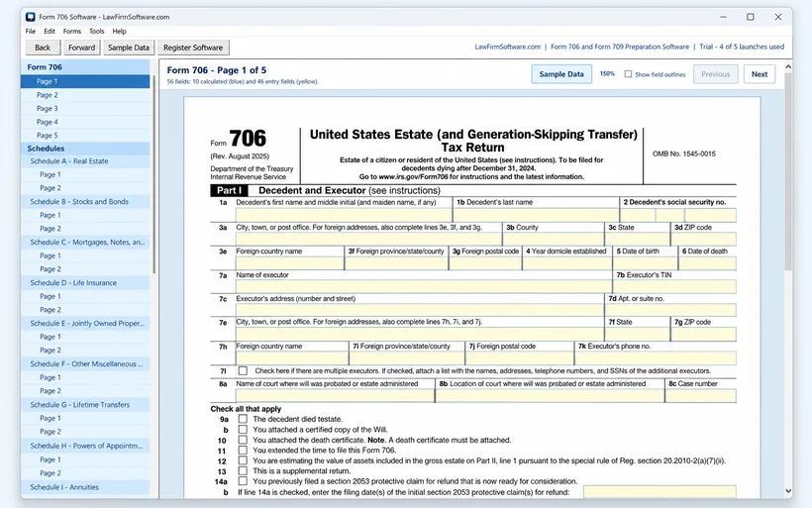Open the LawFirmSoftware.com link
The width and height of the screenshot is (812, 508).
(507, 47)
